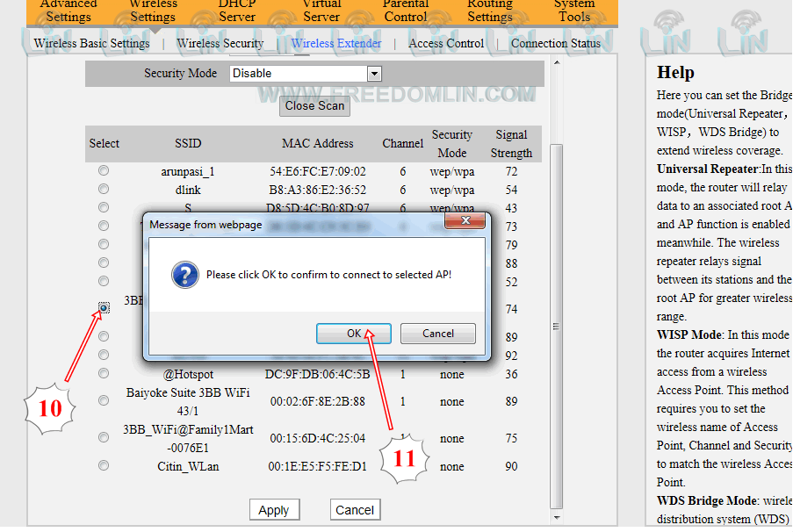This screenshot has width=793, height=532.
Task: Open the Routing Settings menu
Action: (x=489, y=11)
